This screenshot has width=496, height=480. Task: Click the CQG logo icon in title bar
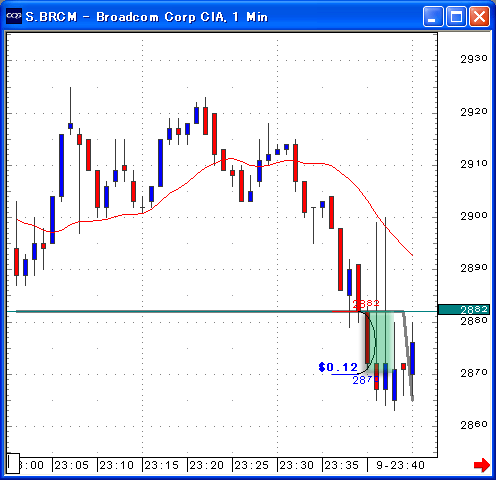14,16
